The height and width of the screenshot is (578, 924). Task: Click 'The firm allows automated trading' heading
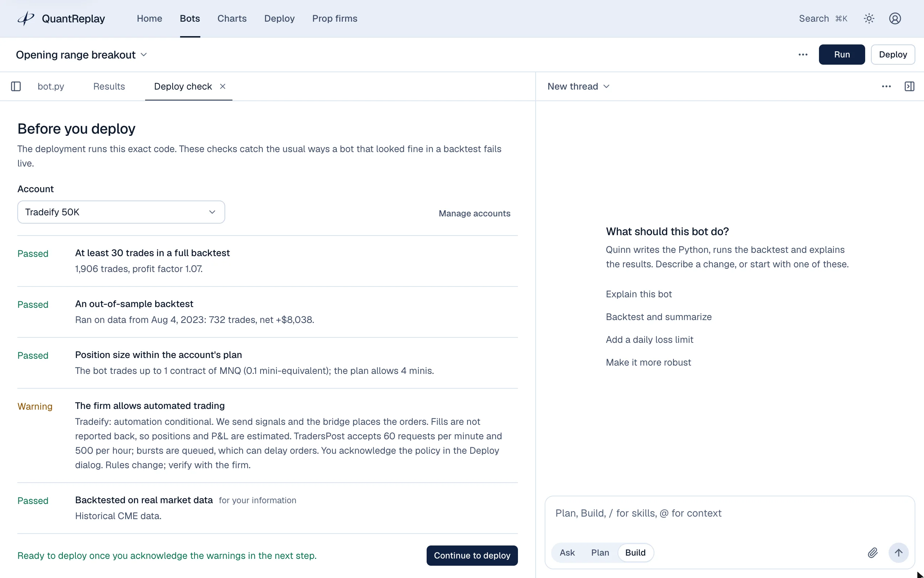(150, 406)
